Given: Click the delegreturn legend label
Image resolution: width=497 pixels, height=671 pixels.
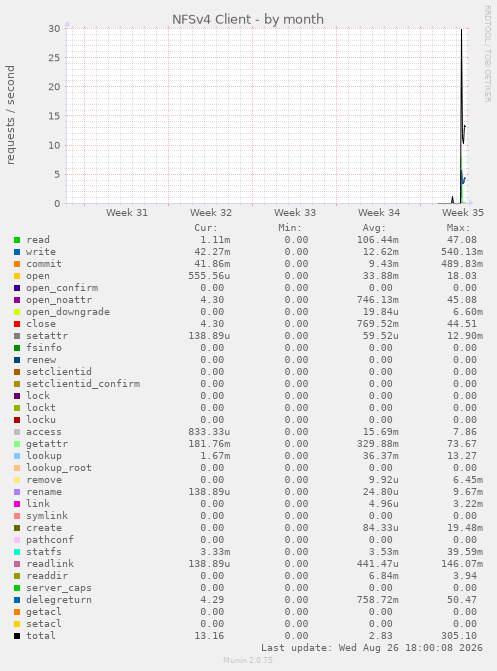Looking at the screenshot, I should (x=59, y=600).
